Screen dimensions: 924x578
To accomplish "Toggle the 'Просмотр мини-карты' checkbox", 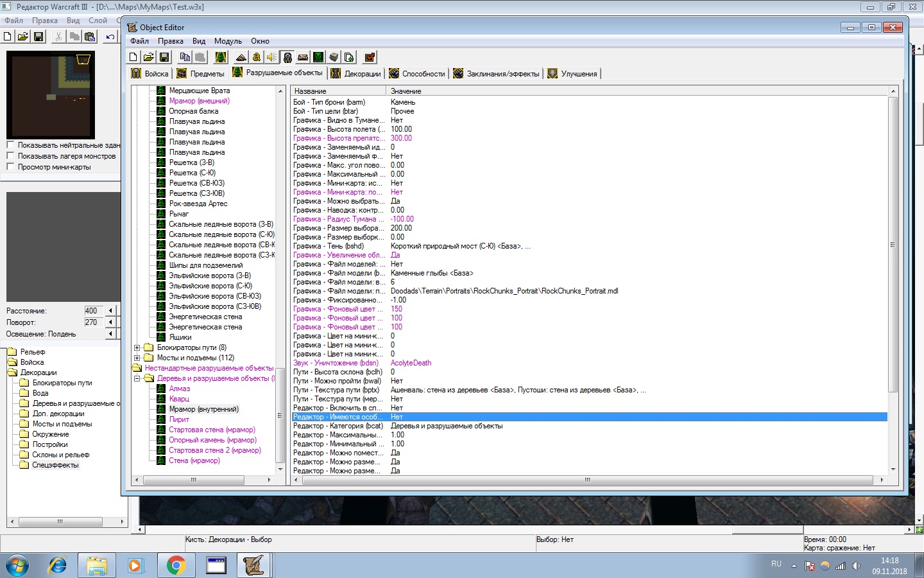I will click(10, 167).
